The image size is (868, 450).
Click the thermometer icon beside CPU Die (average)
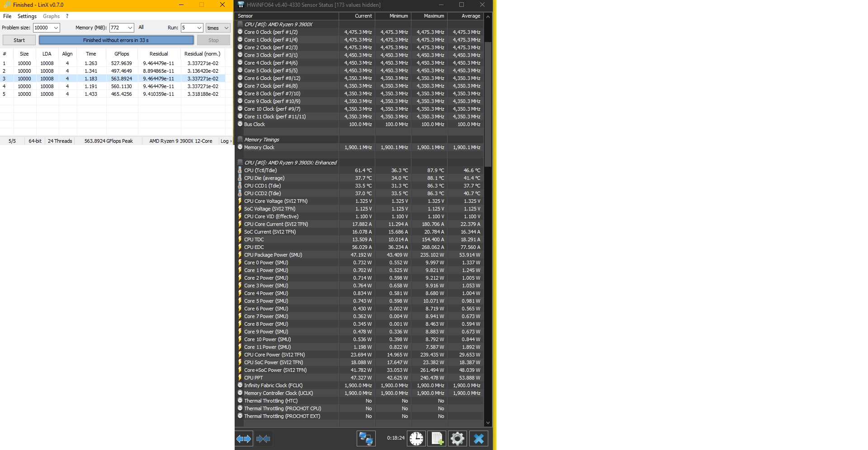point(240,178)
